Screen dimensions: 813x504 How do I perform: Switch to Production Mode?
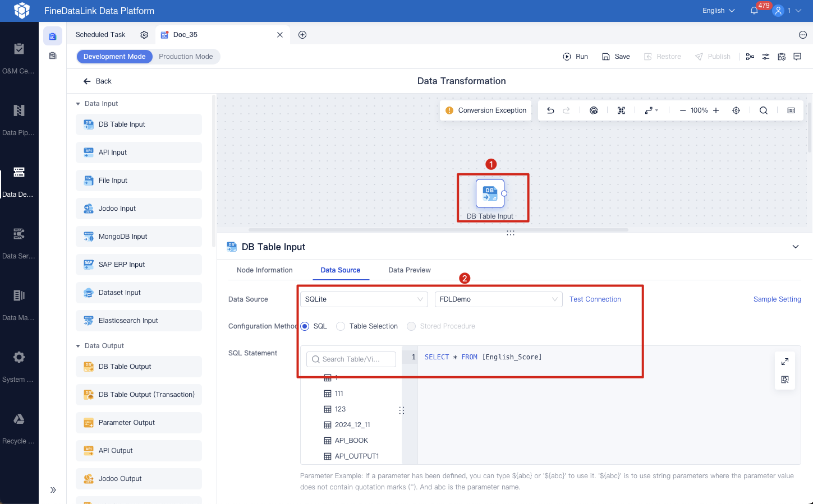pyautogui.click(x=186, y=57)
